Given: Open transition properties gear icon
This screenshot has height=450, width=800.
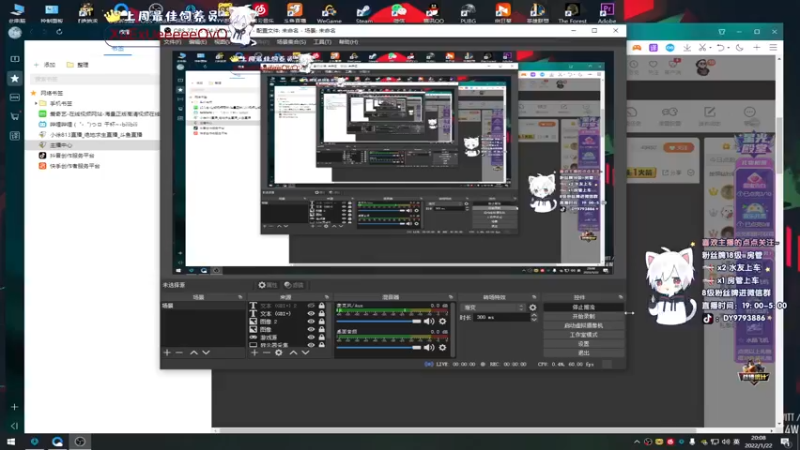Looking at the screenshot, I should 533,308.
